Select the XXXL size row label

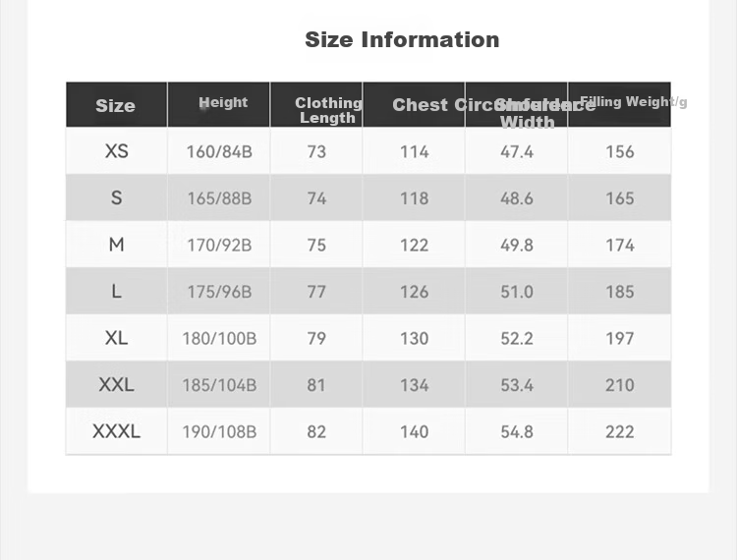(x=117, y=431)
